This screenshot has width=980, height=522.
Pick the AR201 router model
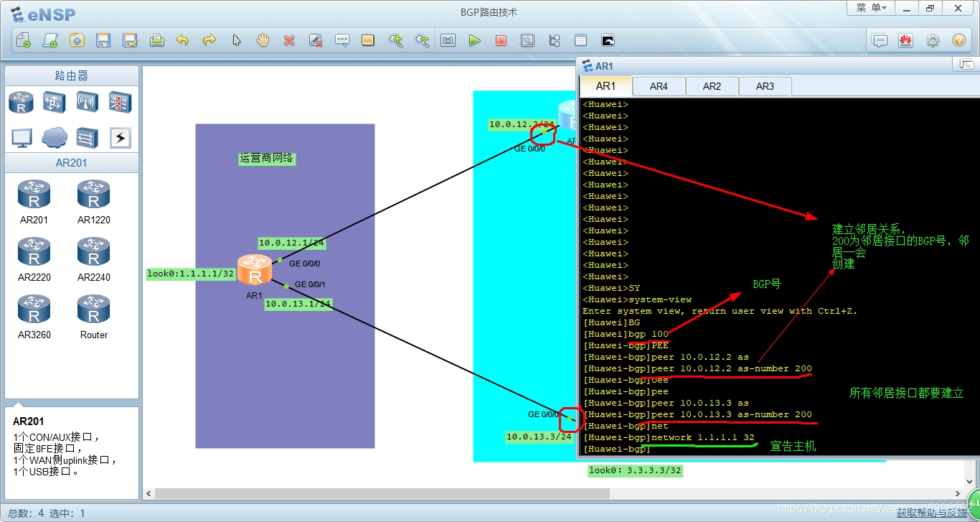[34, 202]
